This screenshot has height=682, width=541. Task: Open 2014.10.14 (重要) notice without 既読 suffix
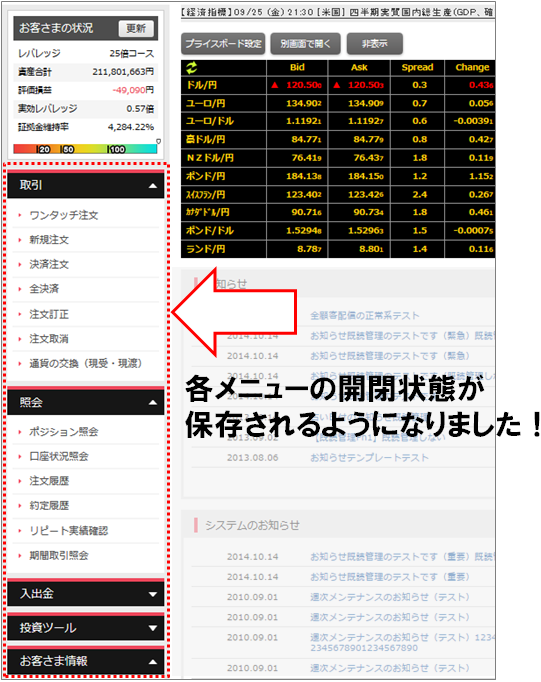click(390, 577)
